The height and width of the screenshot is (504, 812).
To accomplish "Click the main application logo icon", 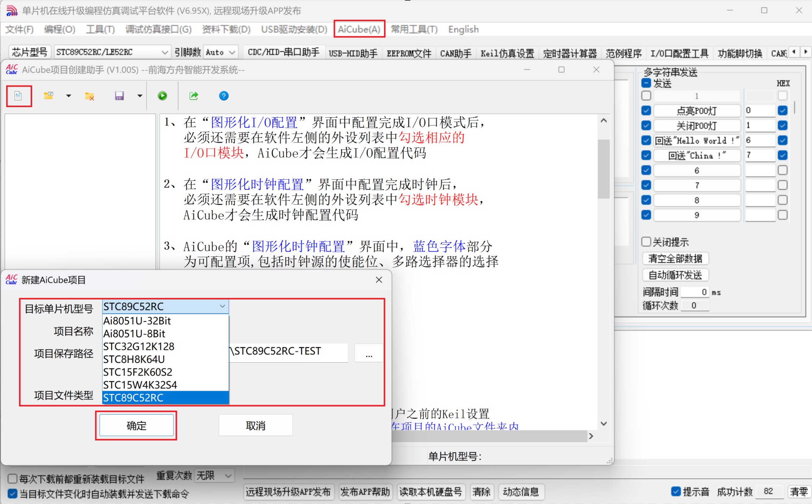I will pos(12,10).
